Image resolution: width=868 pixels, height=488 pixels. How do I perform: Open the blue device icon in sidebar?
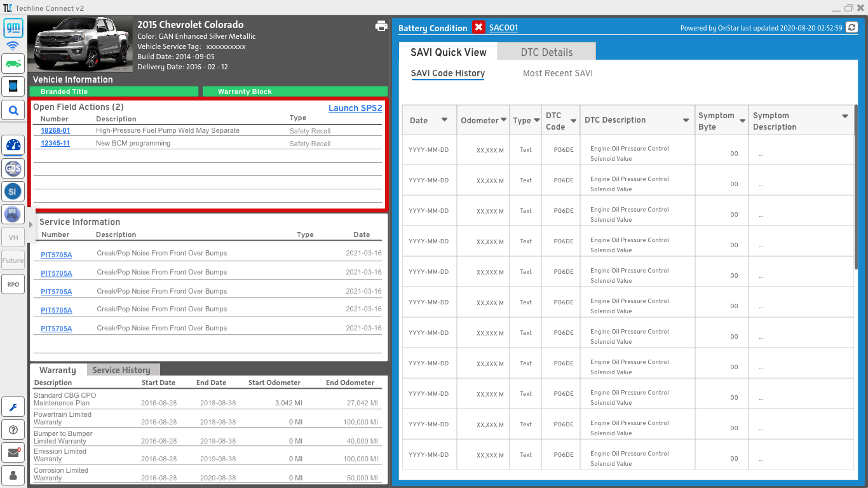13,86
